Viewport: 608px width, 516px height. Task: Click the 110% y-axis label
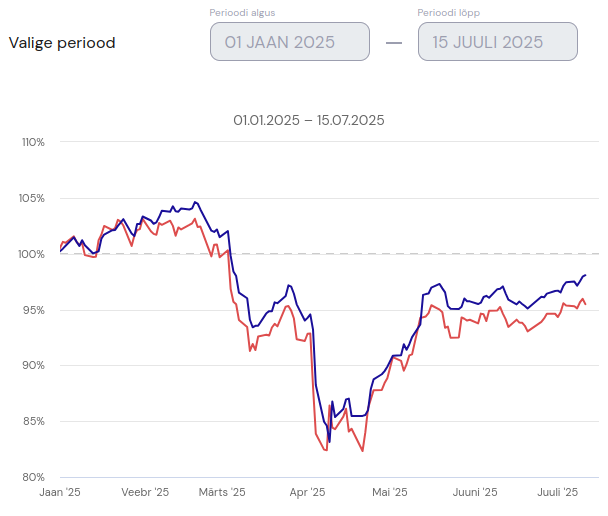click(x=33, y=142)
